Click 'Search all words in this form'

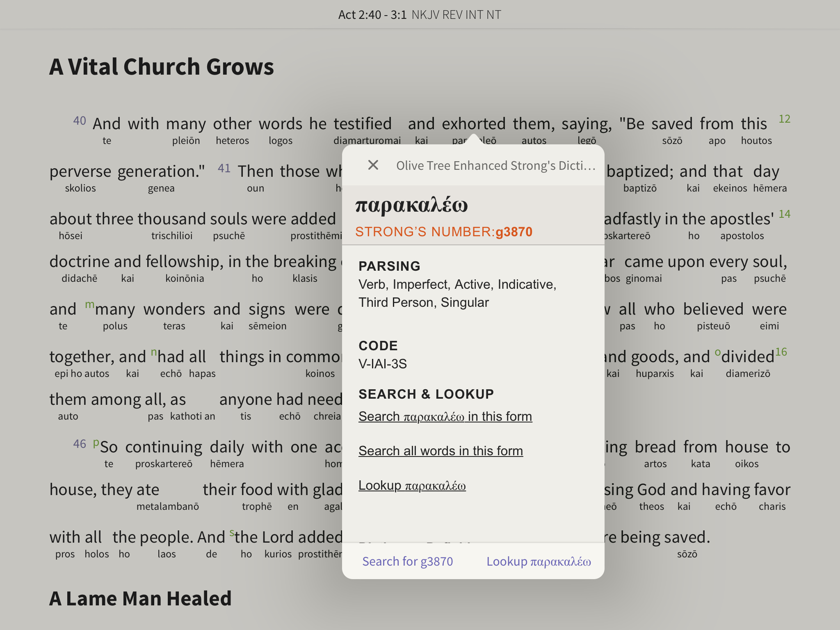[441, 451]
